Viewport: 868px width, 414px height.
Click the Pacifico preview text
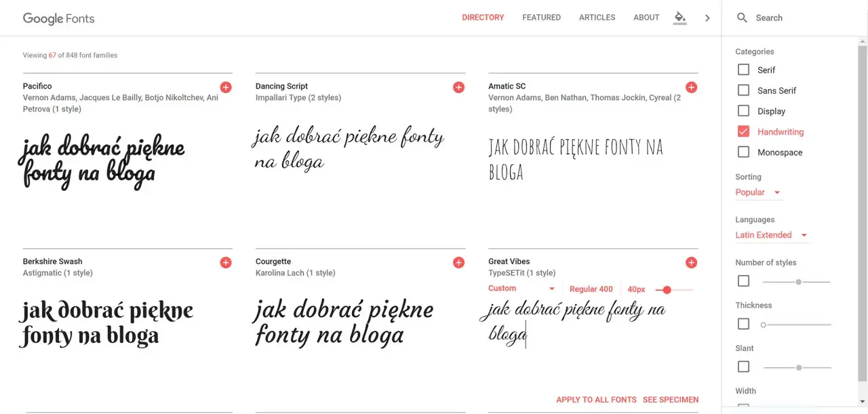click(x=102, y=161)
